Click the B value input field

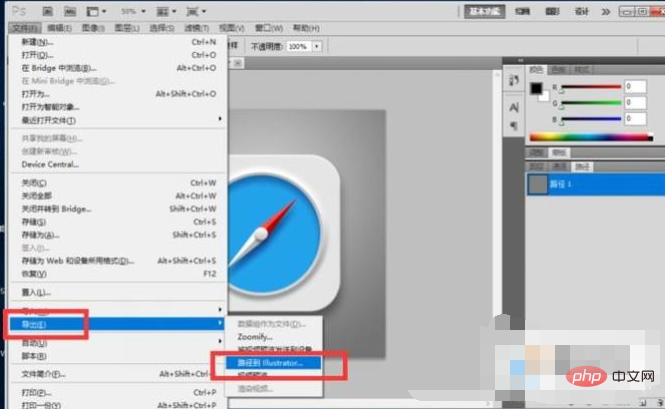[x=635, y=119]
